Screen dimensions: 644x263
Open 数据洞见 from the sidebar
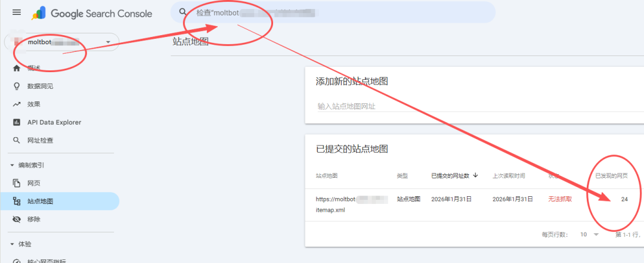41,86
